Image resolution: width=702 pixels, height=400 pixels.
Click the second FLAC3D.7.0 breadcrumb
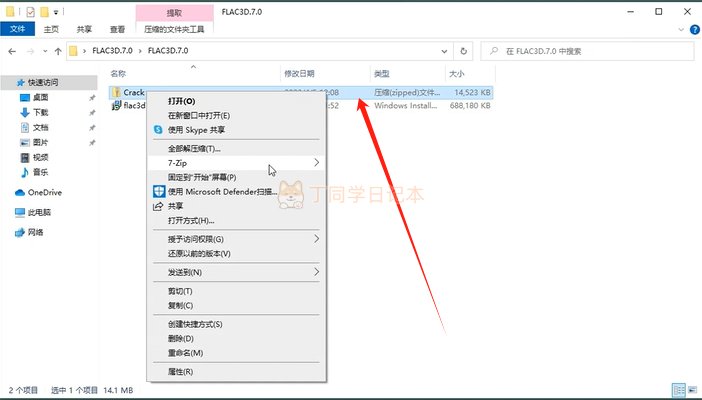(x=168, y=51)
